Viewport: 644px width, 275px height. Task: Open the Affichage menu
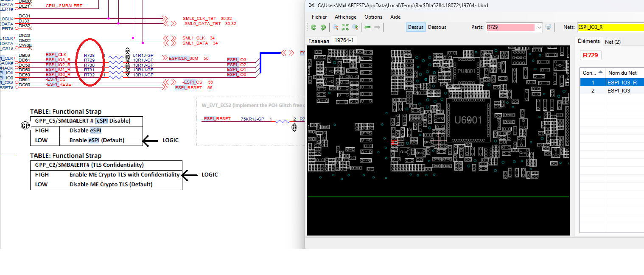tap(345, 17)
